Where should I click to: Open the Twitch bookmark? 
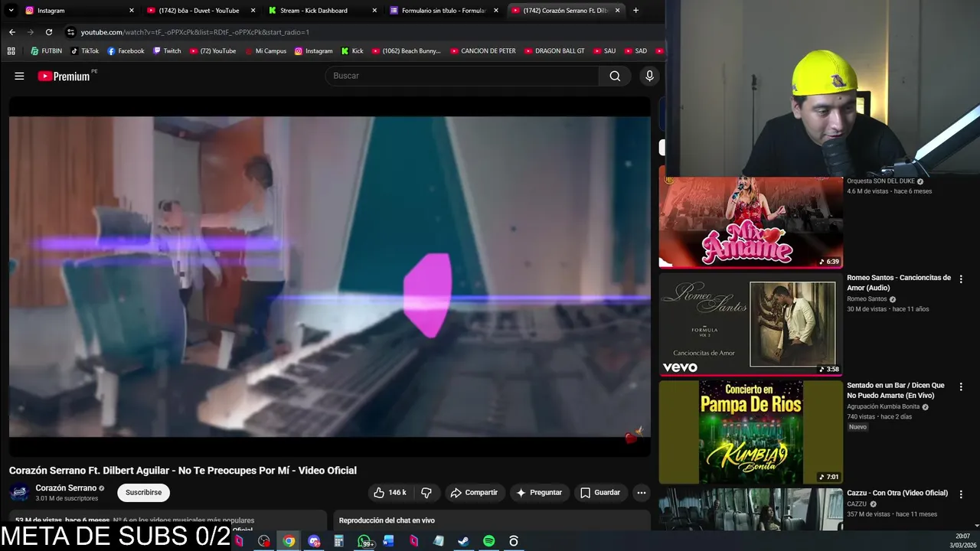tap(167, 51)
